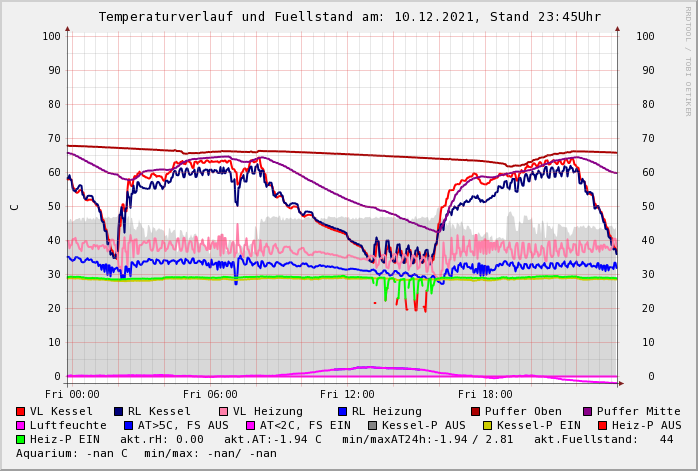The width and height of the screenshot is (698, 471).
Task: Click the yellow Kessel-P EIN swatch
Action: (487, 425)
